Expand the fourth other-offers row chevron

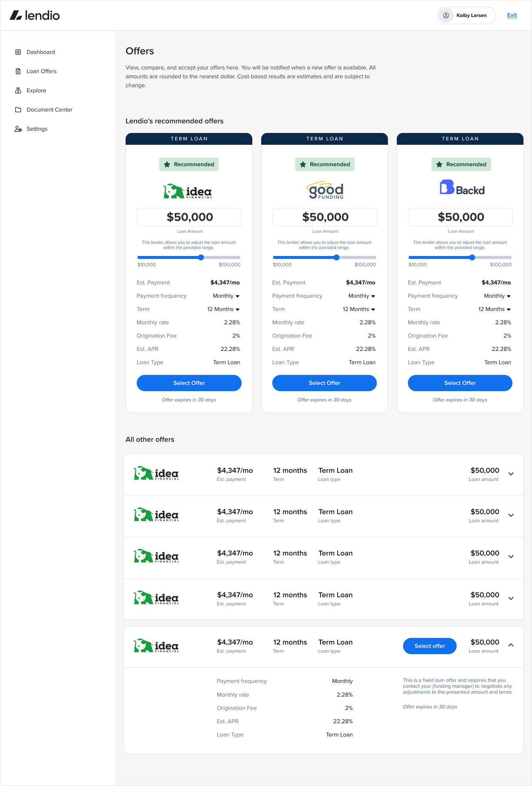(x=511, y=598)
